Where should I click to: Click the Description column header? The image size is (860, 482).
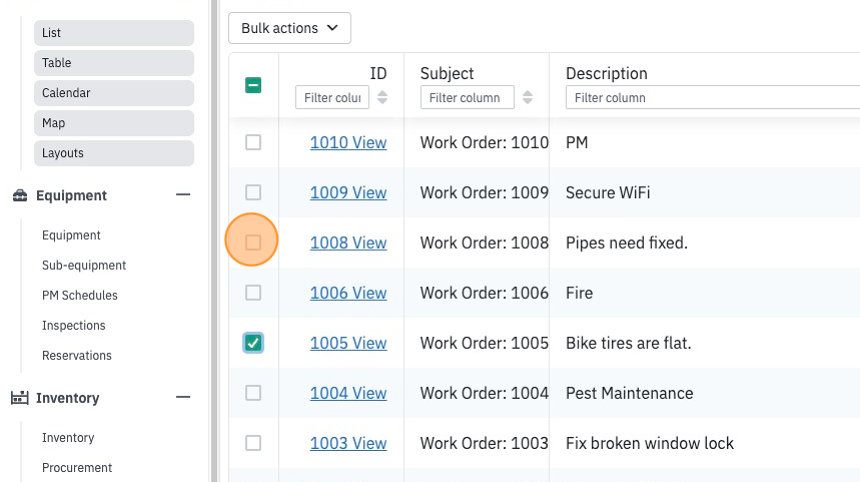pos(607,73)
